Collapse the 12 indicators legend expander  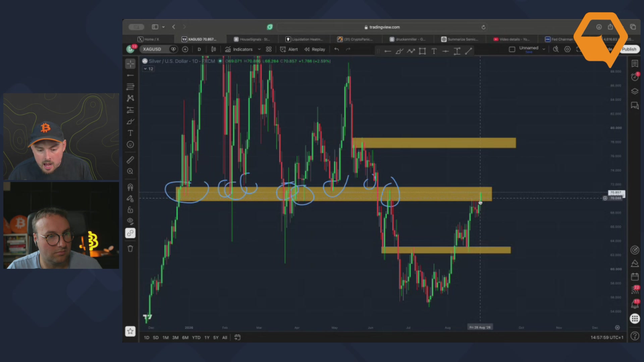(x=148, y=69)
